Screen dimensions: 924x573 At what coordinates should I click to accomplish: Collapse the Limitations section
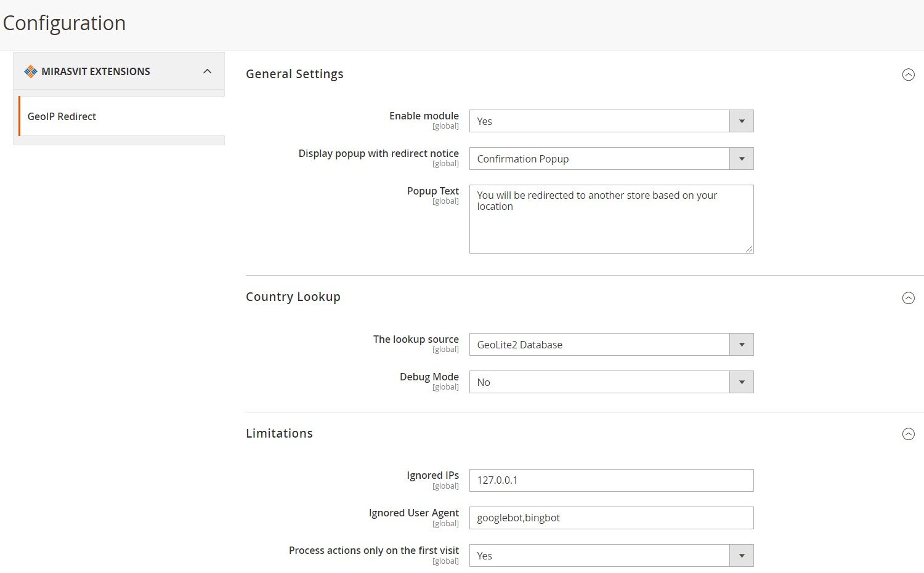pos(908,434)
